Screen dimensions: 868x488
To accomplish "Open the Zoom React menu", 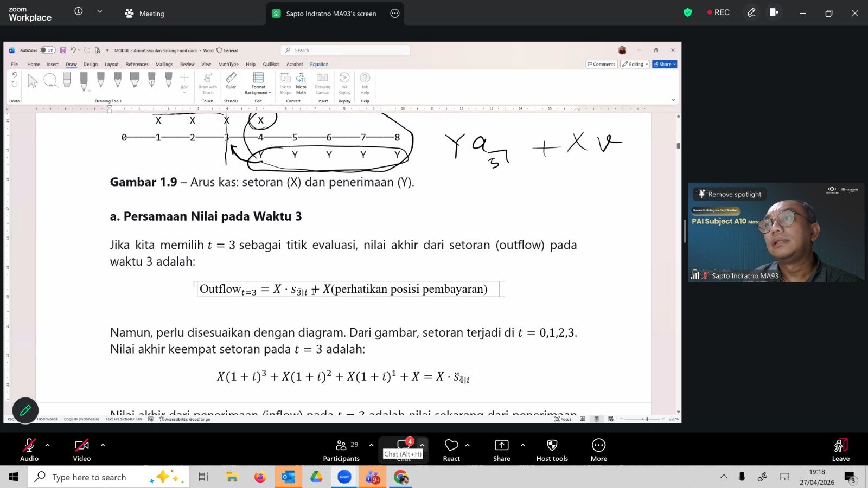I will point(451,450).
